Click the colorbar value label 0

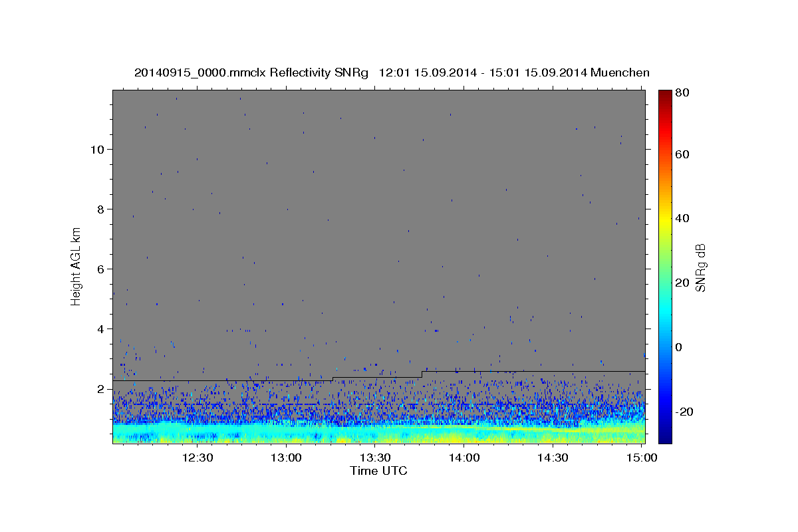tap(680, 347)
